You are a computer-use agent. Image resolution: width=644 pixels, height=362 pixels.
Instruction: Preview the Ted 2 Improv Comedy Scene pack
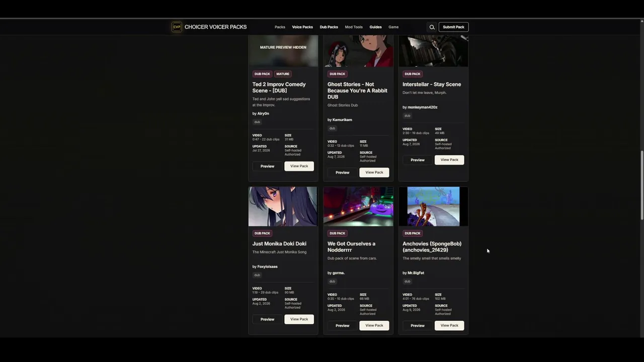267,166
